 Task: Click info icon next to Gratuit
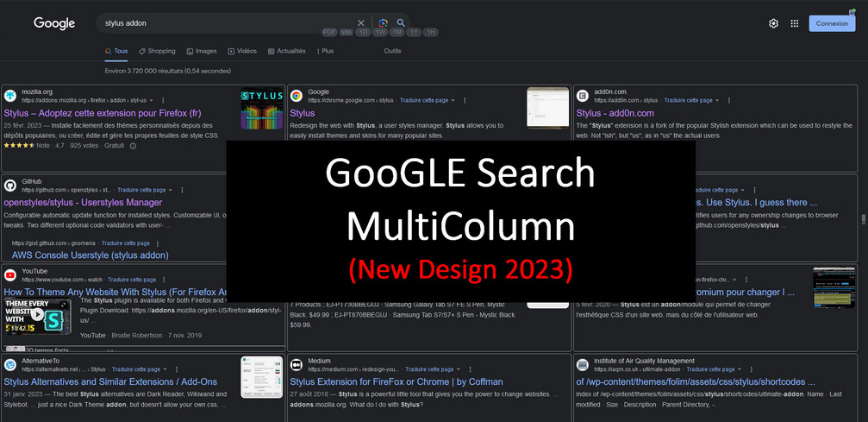tap(133, 146)
